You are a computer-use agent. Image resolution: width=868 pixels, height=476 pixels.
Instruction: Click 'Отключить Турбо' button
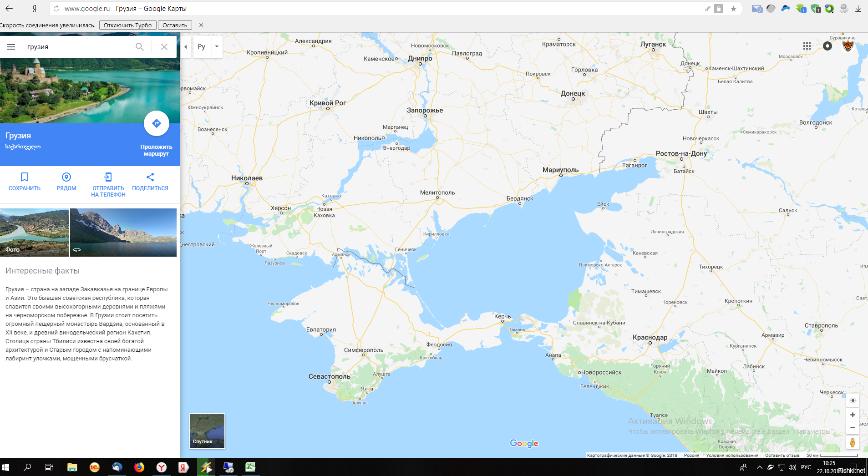pos(127,25)
